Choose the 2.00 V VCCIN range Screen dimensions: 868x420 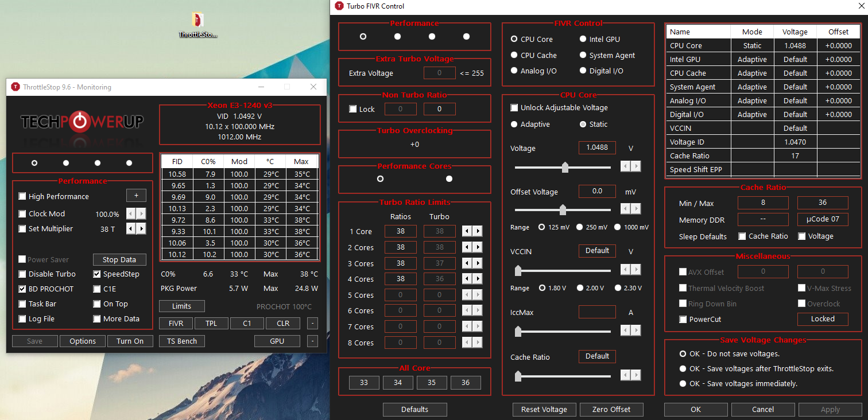tap(580, 288)
